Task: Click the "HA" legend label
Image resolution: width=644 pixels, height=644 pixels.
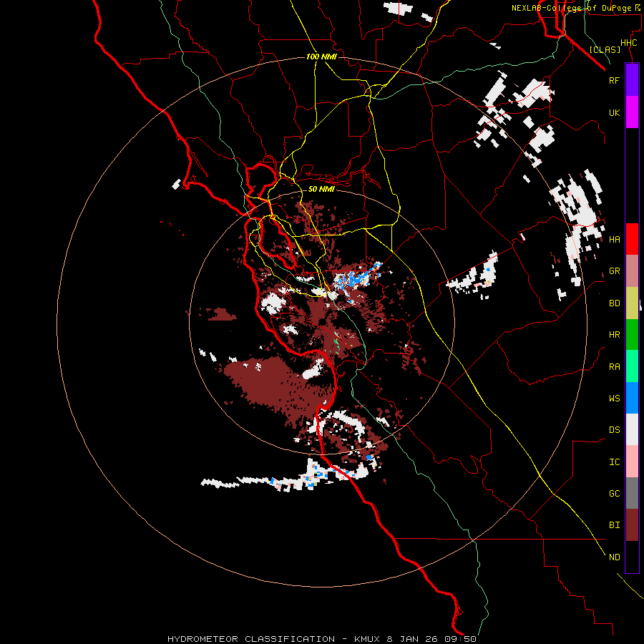Action: click(x=614, y=240)
